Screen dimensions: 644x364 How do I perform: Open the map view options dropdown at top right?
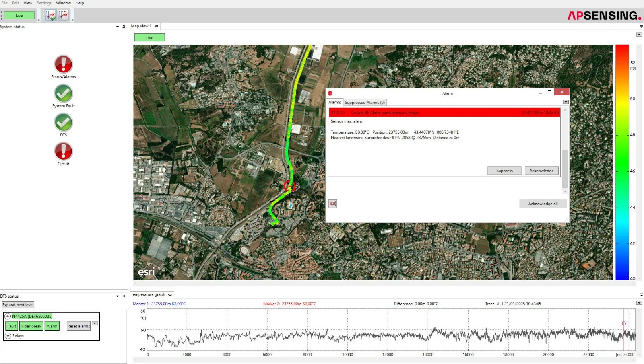[x=639, y=35]
